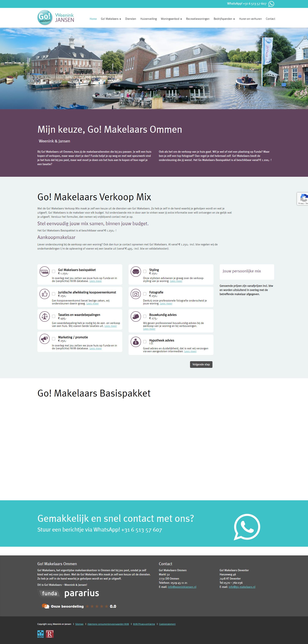Screen dimensions: 308x644
Task: Click Lees meer under Go! Makelaars basispakket
Action: click(96, 281)
